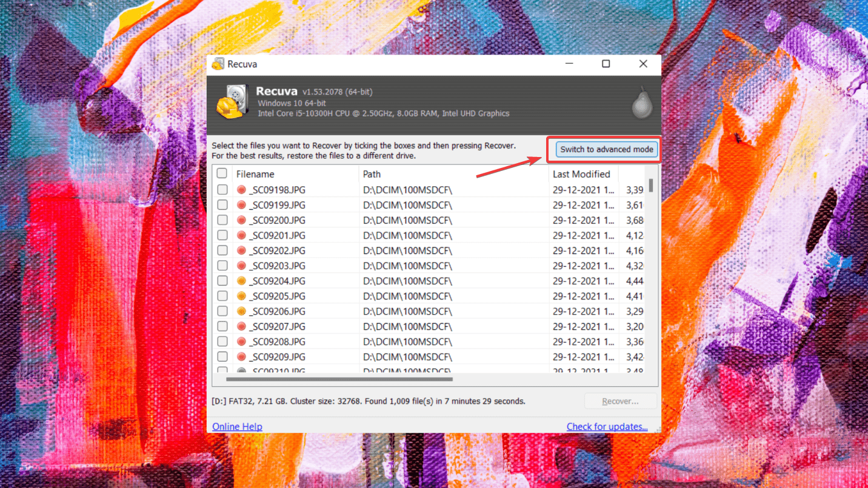This screenshot has height=488, width=868.
Task: Click last modified date of _SC09205.JPG
Action: 584,296
